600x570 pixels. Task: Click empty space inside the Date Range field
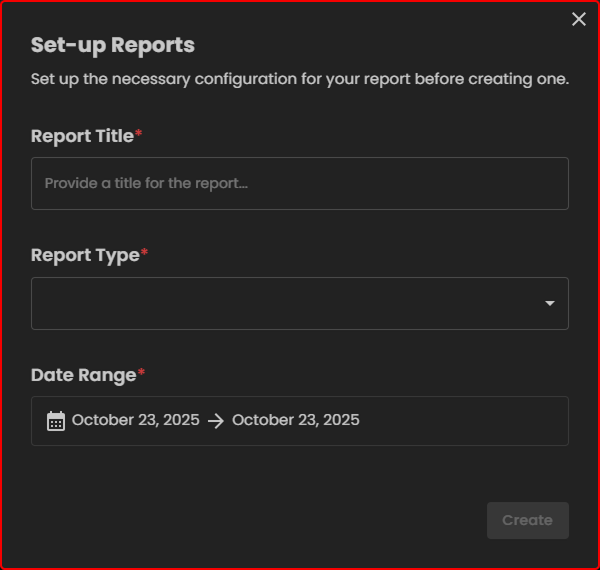tap(460, 421)
